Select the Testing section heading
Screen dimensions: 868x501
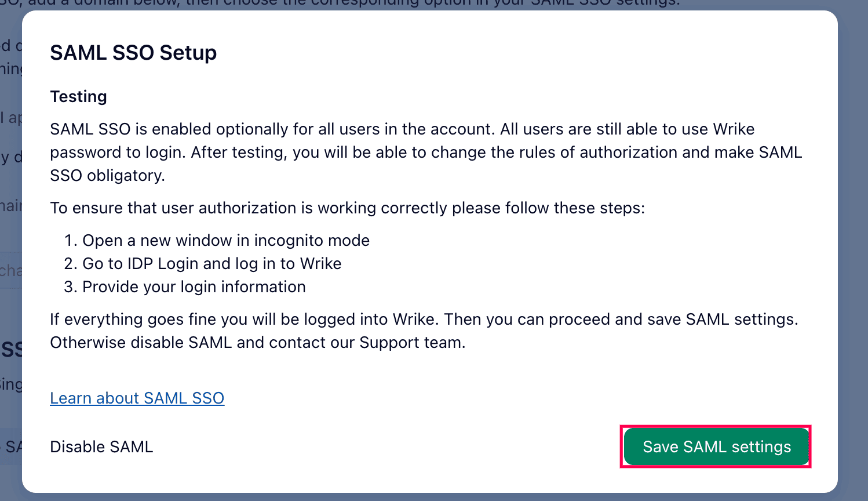(78, 96)
